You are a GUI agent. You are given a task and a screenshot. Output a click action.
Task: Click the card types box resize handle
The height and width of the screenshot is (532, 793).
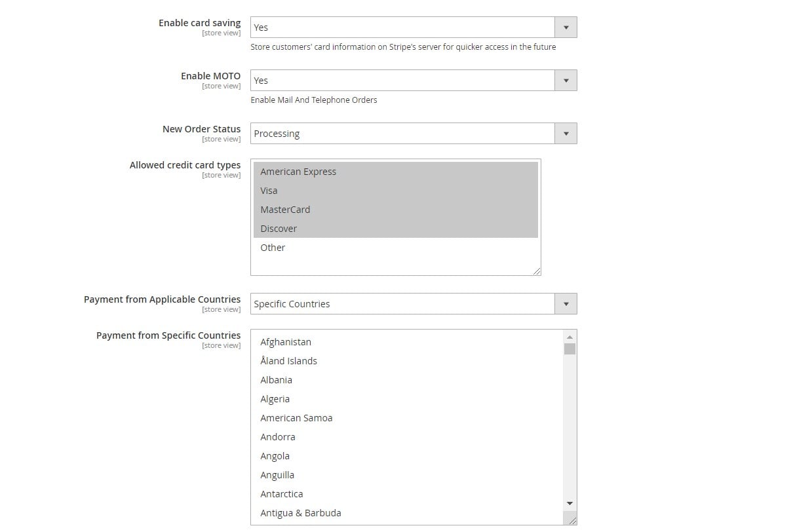537,271
